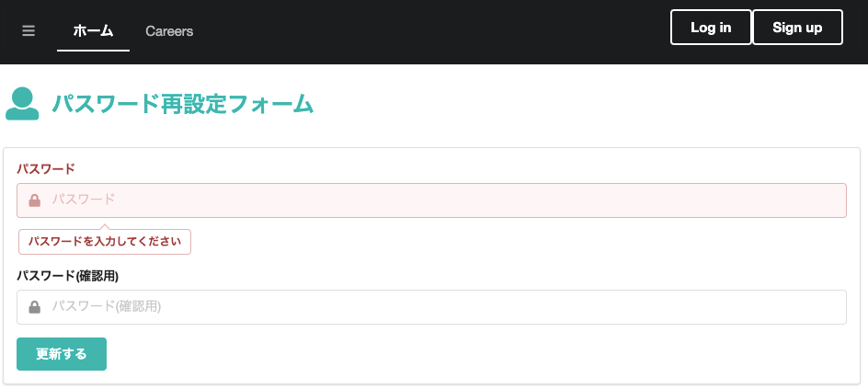Viewport: 868px width, 389px height.
Task: Focus the red-highlighted パスワード input field
Action: click(x=431, y=200)
